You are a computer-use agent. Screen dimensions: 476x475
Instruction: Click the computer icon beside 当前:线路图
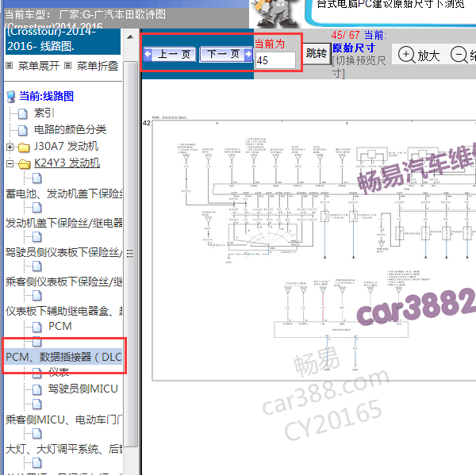11,97
